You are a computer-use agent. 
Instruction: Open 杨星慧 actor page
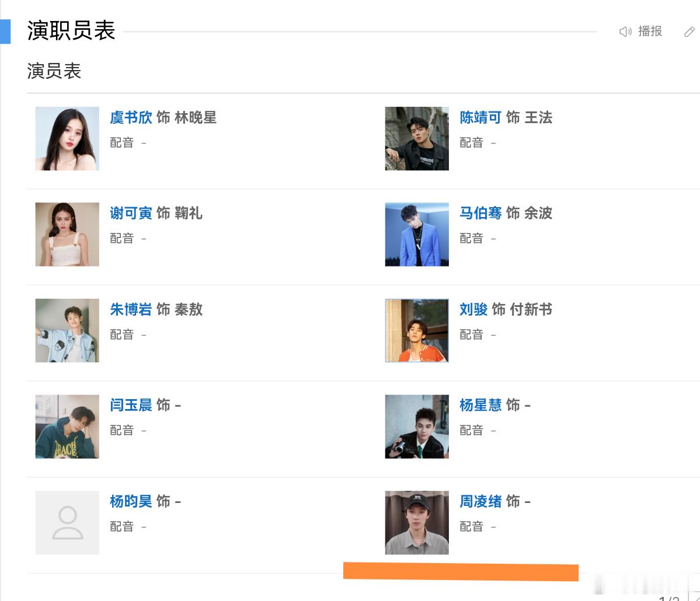point(480,405)
